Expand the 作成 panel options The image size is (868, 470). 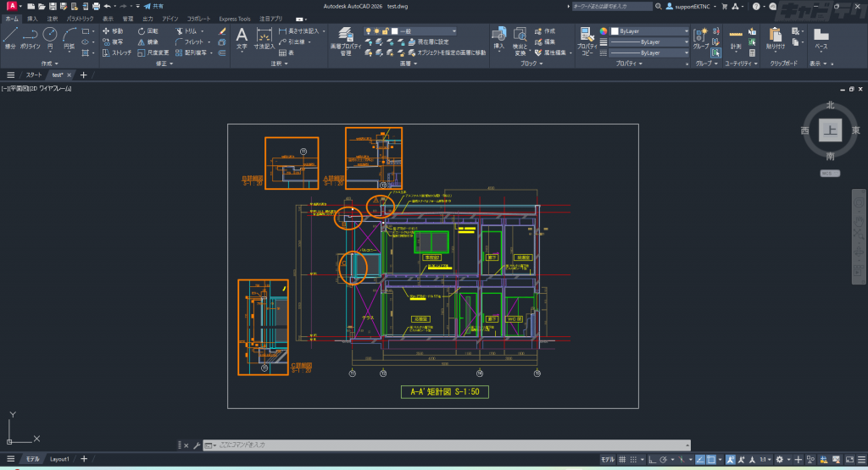tap(49, 64)
